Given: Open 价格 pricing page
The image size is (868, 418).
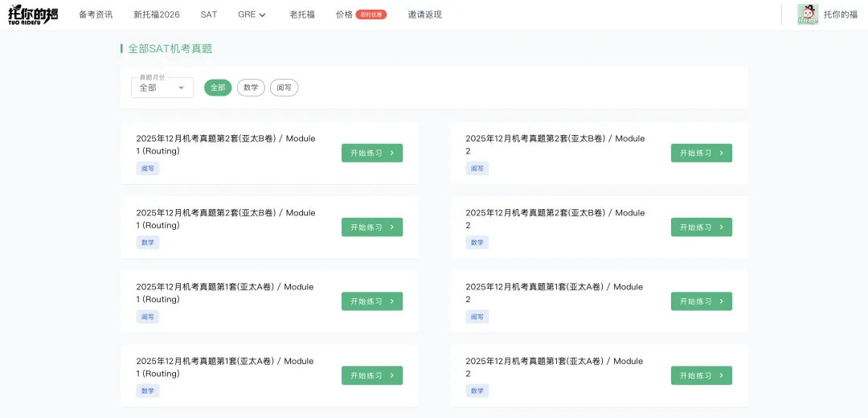Looking at the screenshot, I should pos(344,15).
